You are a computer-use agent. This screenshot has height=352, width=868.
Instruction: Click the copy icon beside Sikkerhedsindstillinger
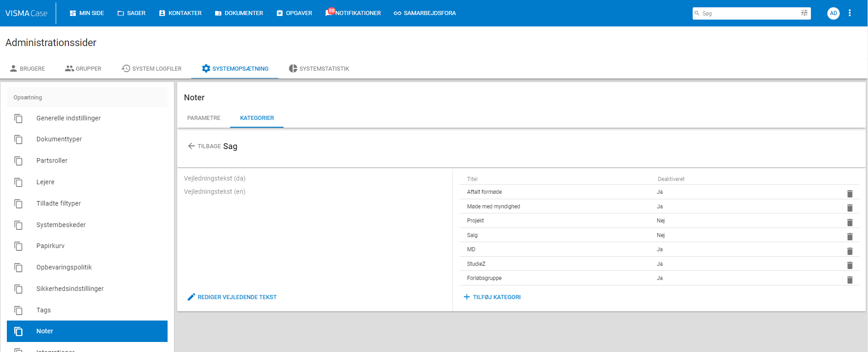(x=18, y=289)
